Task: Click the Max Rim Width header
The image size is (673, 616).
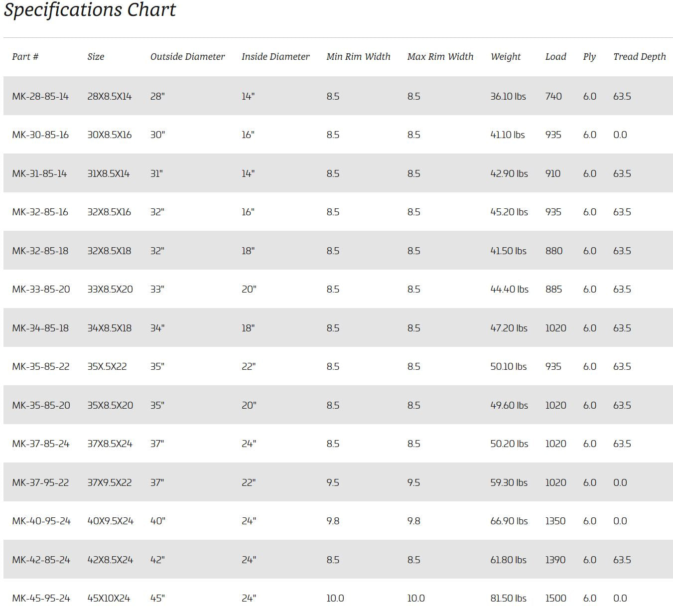Action: point(440,57)
